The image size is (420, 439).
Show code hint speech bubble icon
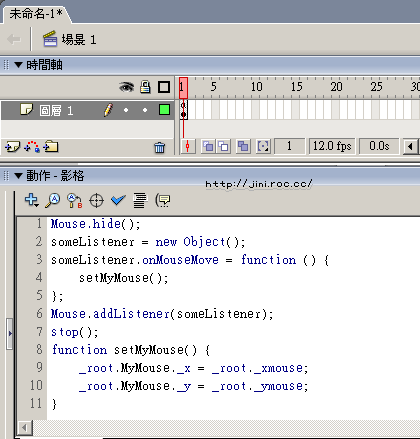point(163,200)
